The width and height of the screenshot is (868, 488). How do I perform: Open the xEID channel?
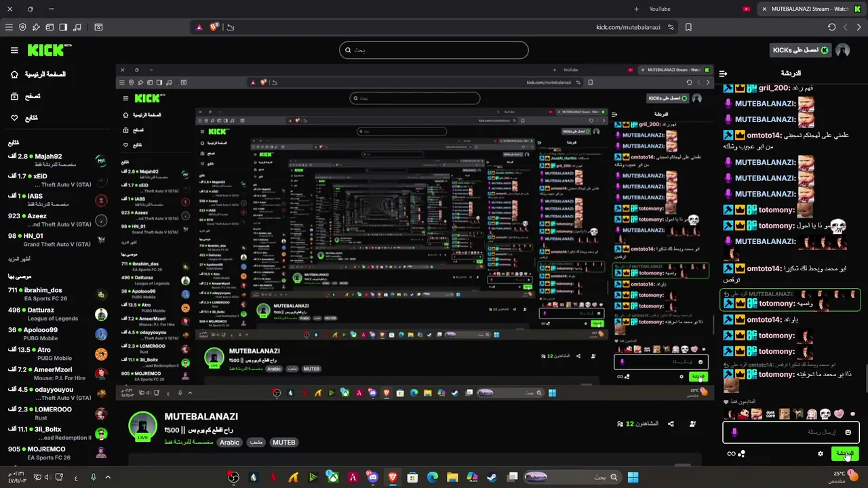(57, 180)
